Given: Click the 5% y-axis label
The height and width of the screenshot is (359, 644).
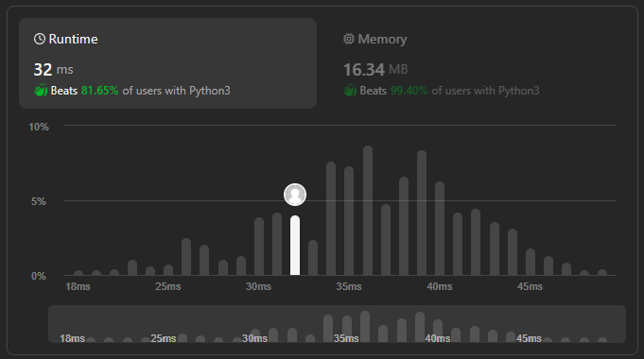Looking at the screenshot, I should coord(39,201).
